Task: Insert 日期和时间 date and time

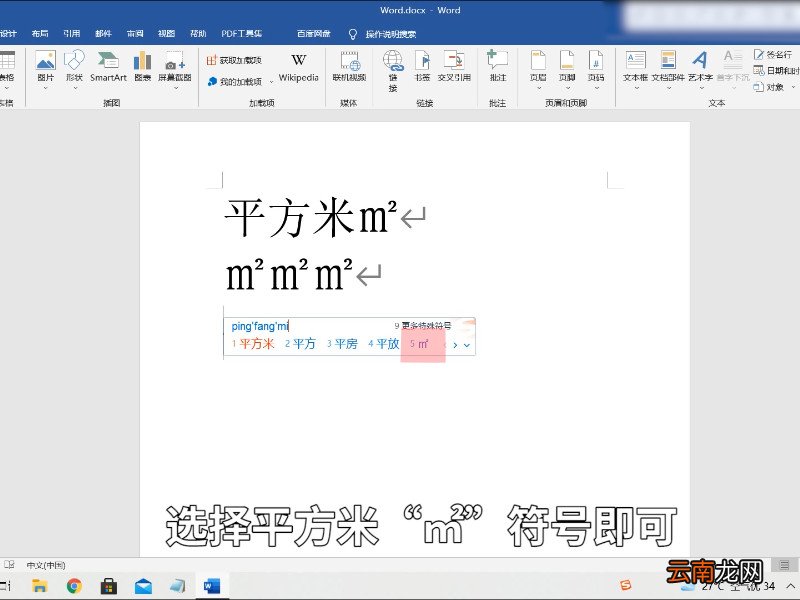Action: [776, 70]
